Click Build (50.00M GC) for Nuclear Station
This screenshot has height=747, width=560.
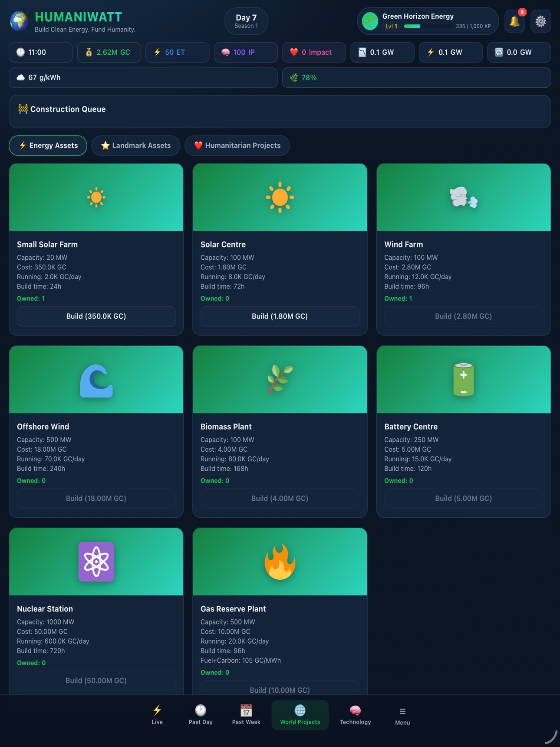tap(96, 681)
